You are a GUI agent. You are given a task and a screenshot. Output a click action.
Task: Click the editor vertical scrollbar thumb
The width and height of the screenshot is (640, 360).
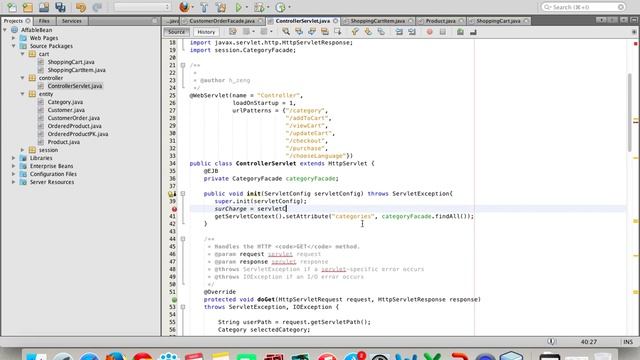[x=629, y=112]
